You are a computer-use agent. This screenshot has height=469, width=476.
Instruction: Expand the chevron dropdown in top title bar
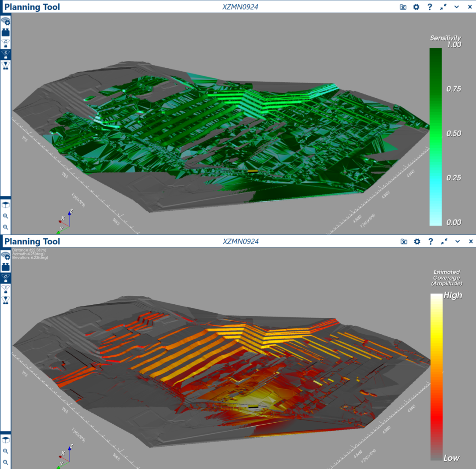click(457, 7)
